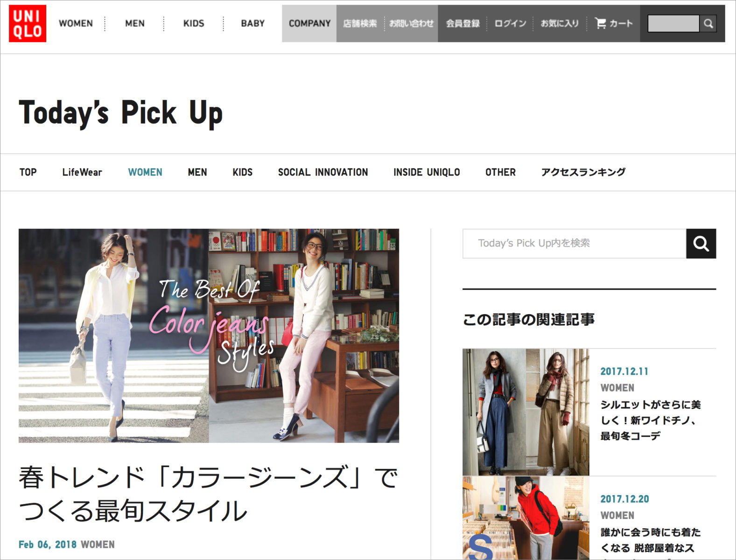Open お気に入り favorites link
Screen dimensions: 736x560
[x=559, y=23]
